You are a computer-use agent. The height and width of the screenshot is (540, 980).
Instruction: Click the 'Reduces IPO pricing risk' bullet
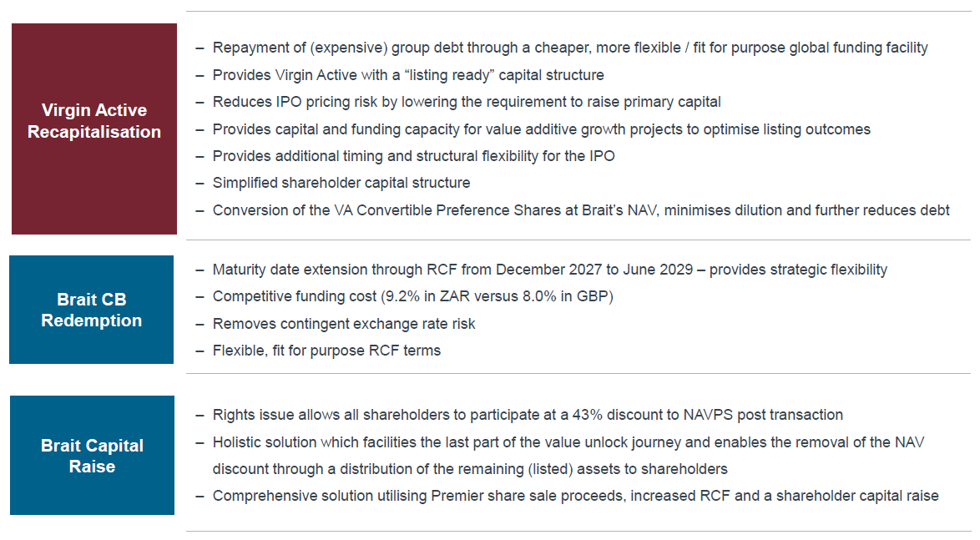[x=467, y=102]
